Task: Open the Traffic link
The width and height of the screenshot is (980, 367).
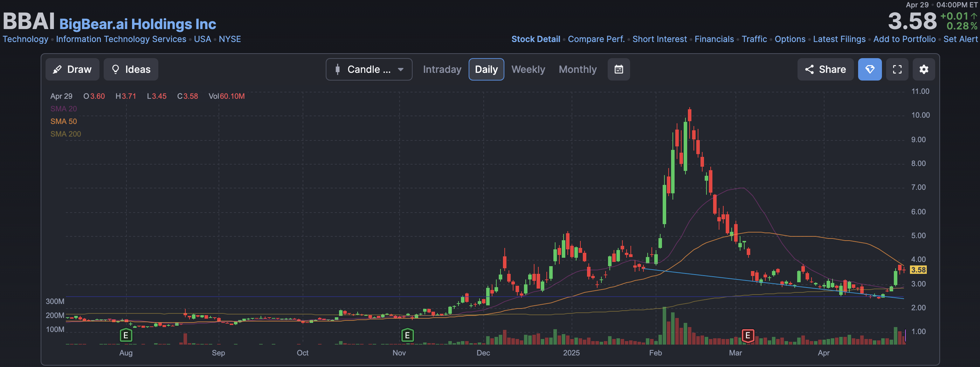Action: pyautogui.click(x=754, y=39)
